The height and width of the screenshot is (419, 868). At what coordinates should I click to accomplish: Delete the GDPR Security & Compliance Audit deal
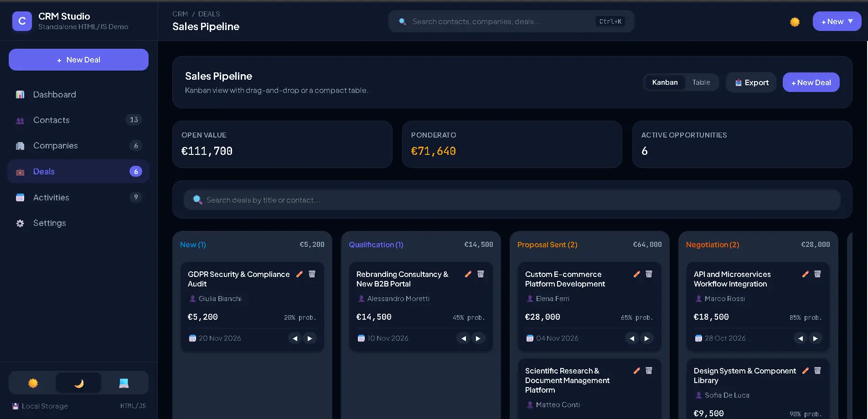pyautogui.click(x=312, y=274)
